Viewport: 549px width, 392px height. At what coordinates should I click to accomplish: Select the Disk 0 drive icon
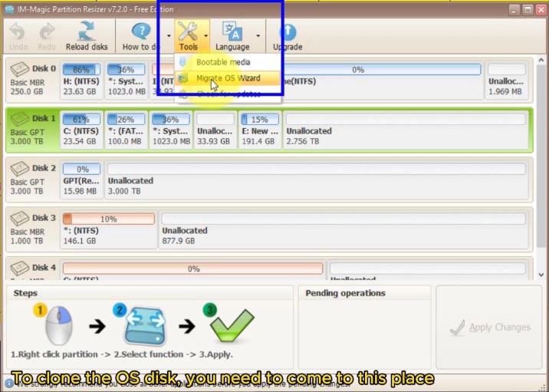[x=20, y=69]
